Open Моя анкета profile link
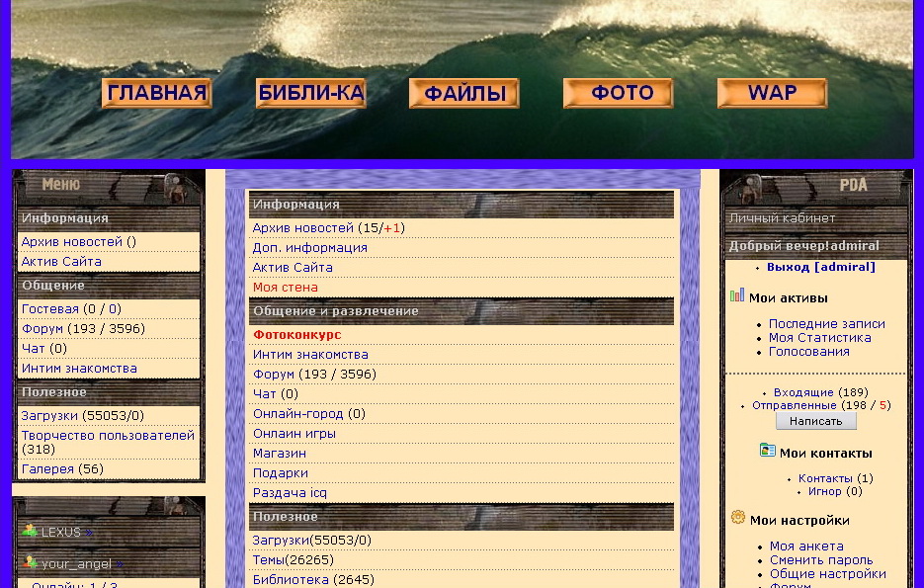This screenshot has width=924, height=588. (806, 546)
